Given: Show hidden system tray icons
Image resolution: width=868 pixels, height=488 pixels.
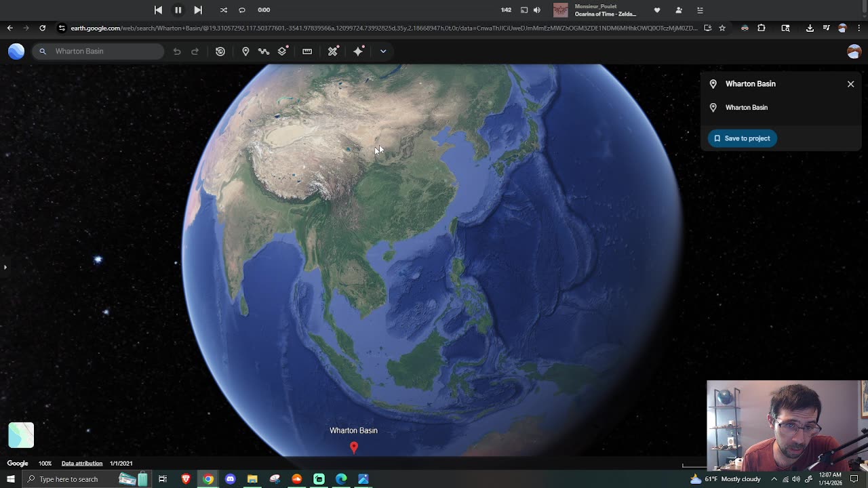Looking at the screenshot, I should click(x=774, y=479).
